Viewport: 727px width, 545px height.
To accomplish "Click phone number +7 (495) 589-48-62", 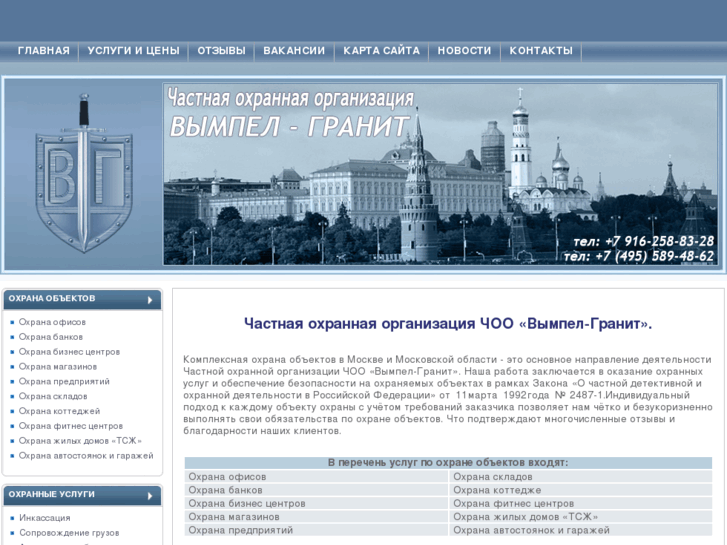I will 654,256.
